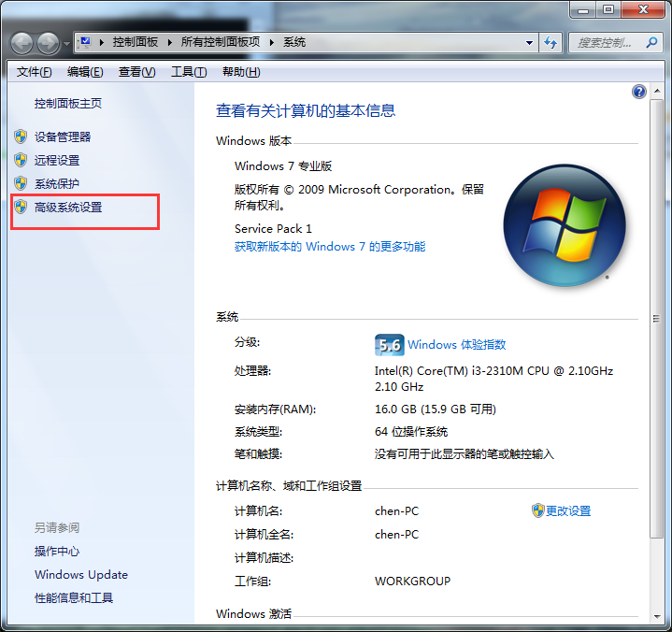Image resolution: width=672 pixels, height=632 pixels.
Task: Click shield icon beside 高级系统设置
Action: pos(21,208)
